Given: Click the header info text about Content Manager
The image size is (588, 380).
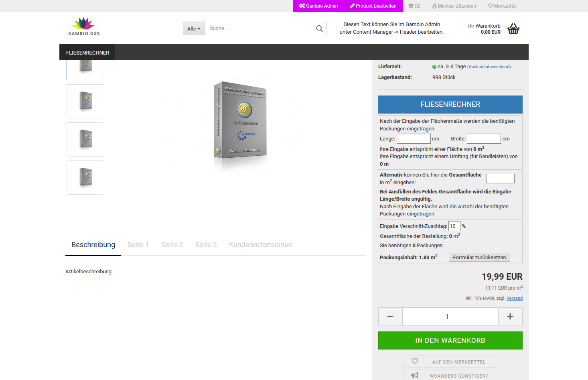Looking at the screenshot, I should coord(391,28).
